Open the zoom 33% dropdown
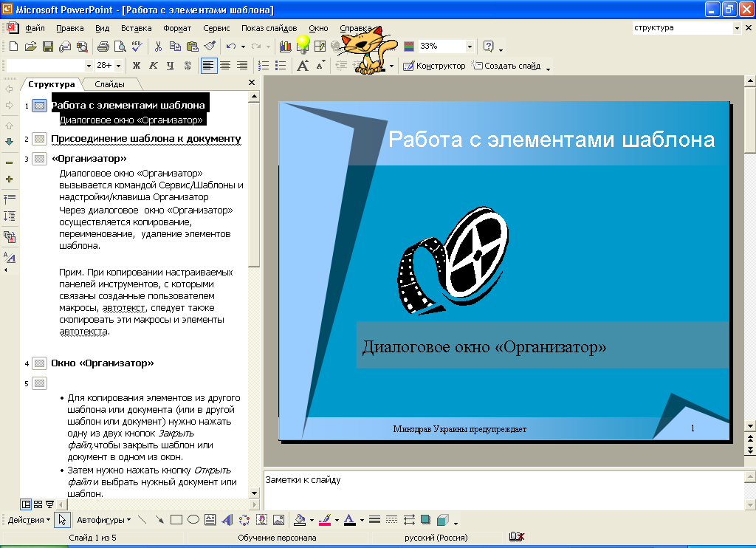Image resolution: width=756 pixels, height=548 pixels. point(470,47)
